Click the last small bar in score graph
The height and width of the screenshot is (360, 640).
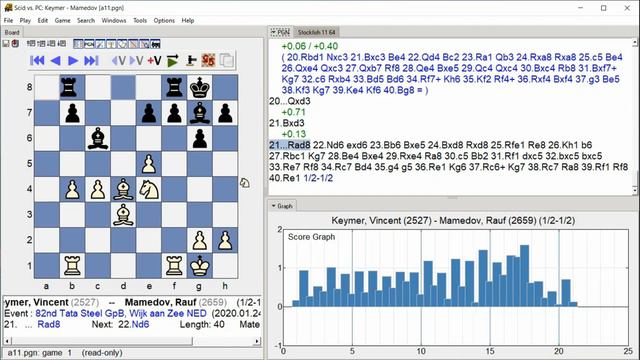point(573,304)
